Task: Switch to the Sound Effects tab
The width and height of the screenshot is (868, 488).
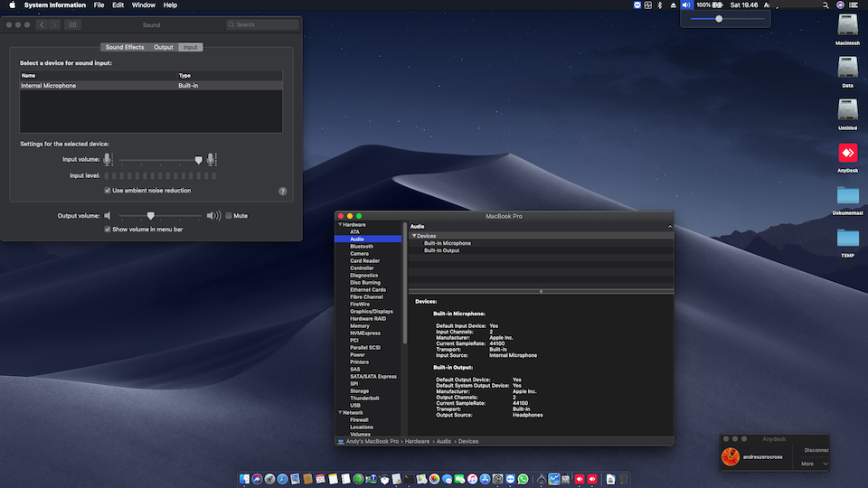Action: pyautogui.click(x=125, y=47)
